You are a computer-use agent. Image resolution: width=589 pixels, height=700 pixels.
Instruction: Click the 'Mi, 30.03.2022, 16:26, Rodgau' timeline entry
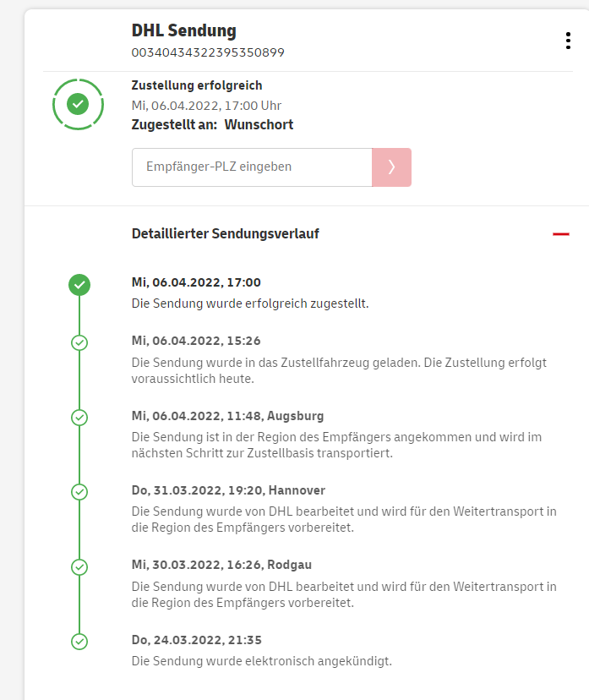click(222, 565)
